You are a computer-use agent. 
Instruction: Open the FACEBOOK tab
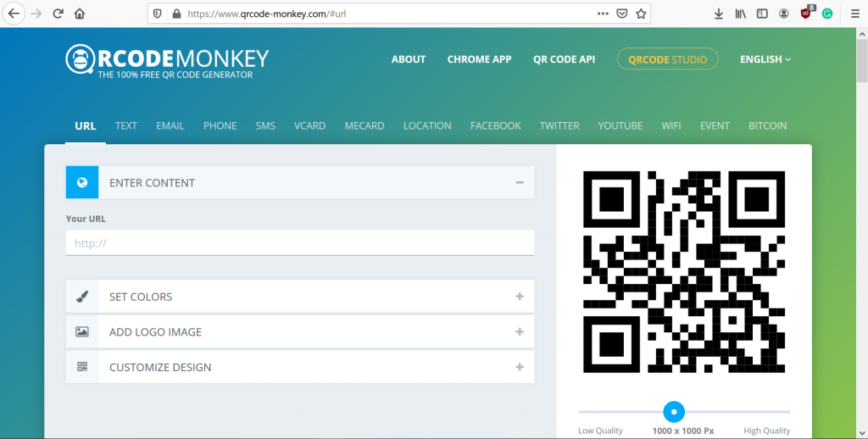tap(495, 126)
